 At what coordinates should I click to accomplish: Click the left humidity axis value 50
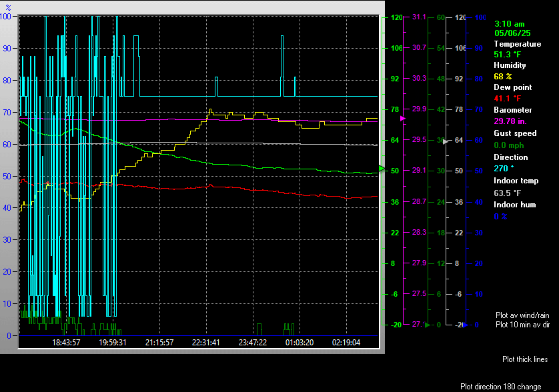tap(7, 177)
